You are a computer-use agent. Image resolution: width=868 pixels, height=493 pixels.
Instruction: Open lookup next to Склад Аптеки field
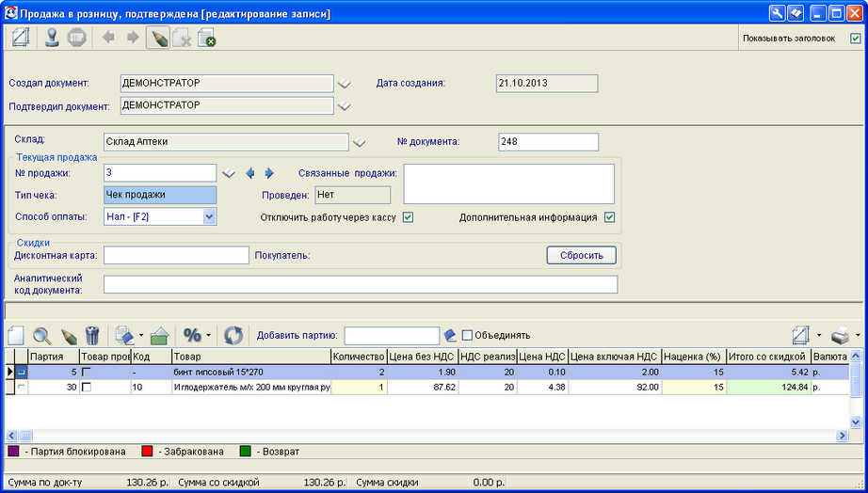click(360, 142)
